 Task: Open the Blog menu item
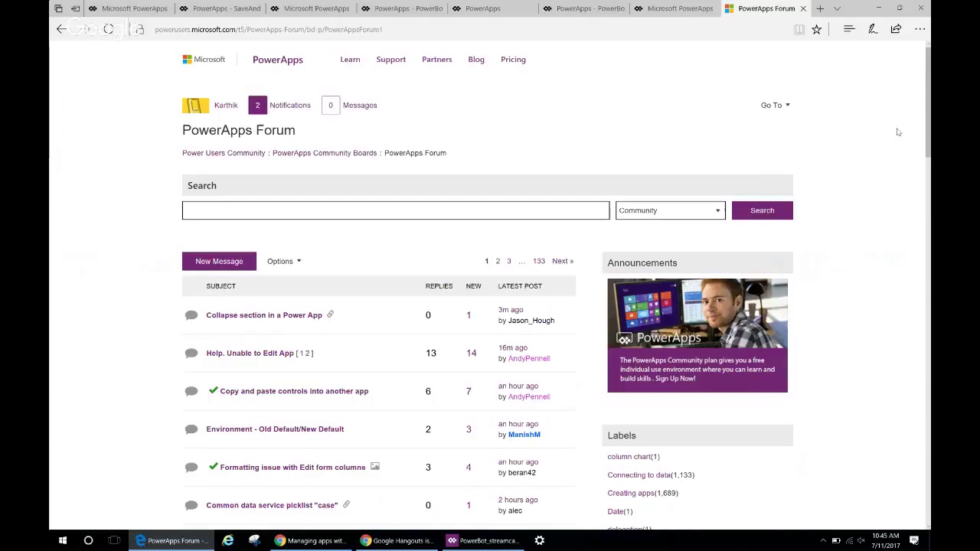(x=476, y=59)
